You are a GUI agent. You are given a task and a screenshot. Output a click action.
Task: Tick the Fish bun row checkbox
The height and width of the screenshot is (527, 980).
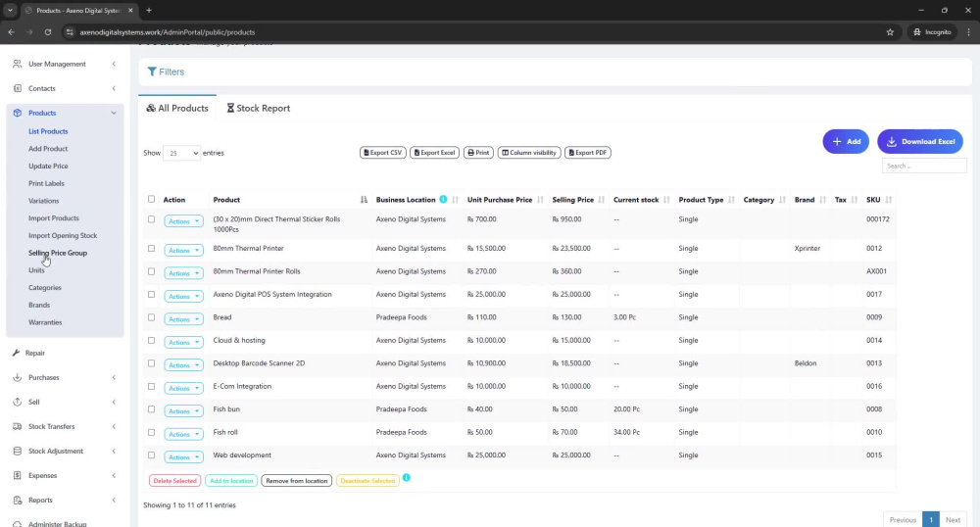click(x=151, y=409)
